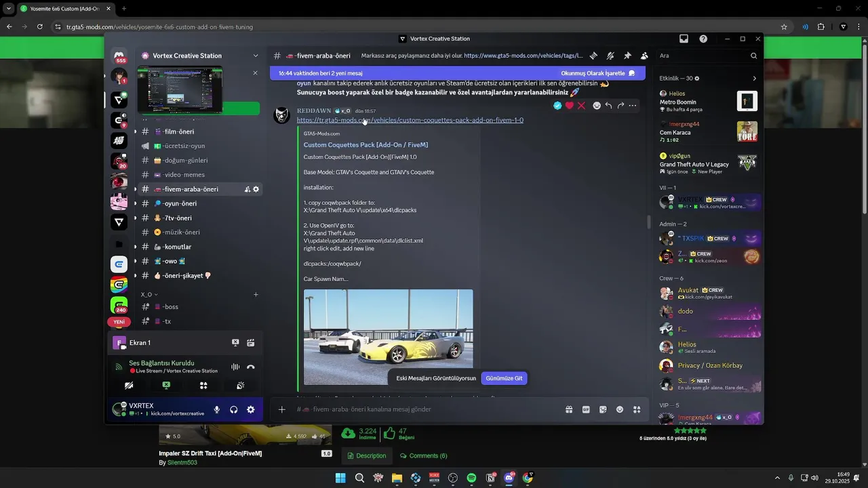Turn on camera in voice panel

point(129,386)
